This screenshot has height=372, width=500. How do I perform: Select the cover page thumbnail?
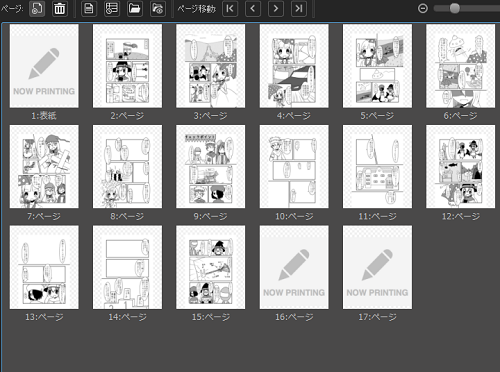(x=44, y=66)
